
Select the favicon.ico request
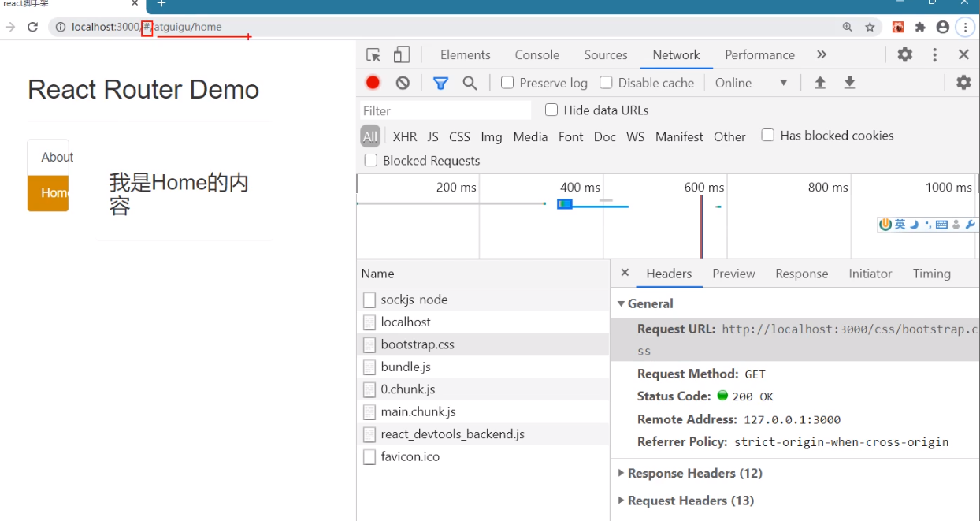[x=484, y=456]
